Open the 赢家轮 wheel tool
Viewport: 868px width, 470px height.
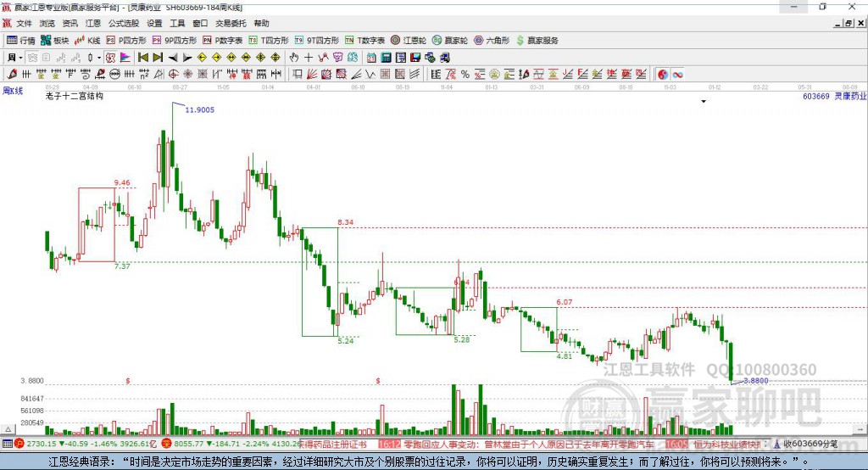450,41
